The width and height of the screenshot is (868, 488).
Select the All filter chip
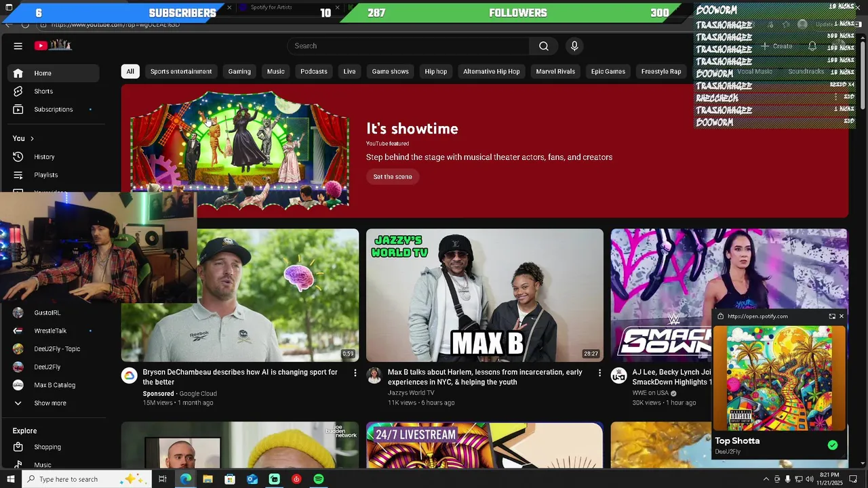tap(130, 71)
